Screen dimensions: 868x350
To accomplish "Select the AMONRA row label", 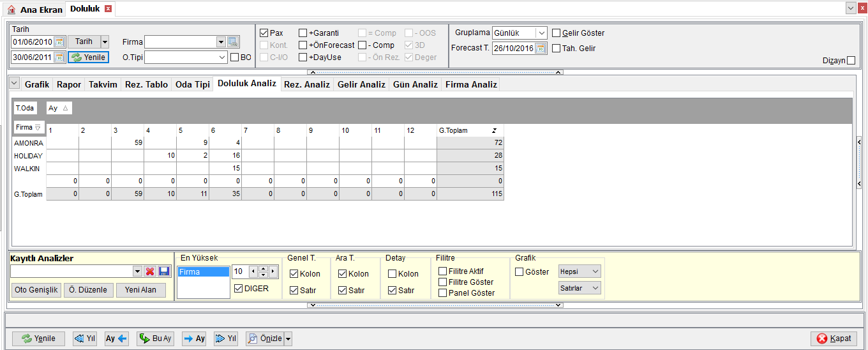I will [29, 143].
